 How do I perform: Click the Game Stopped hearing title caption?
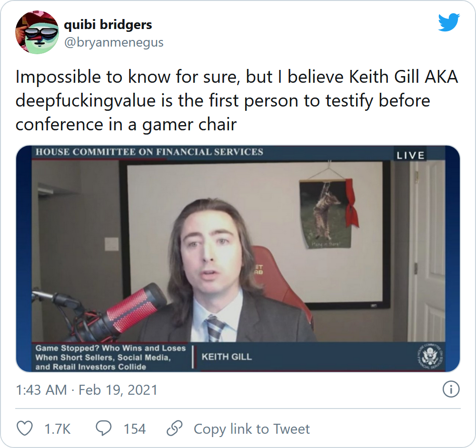110,357
